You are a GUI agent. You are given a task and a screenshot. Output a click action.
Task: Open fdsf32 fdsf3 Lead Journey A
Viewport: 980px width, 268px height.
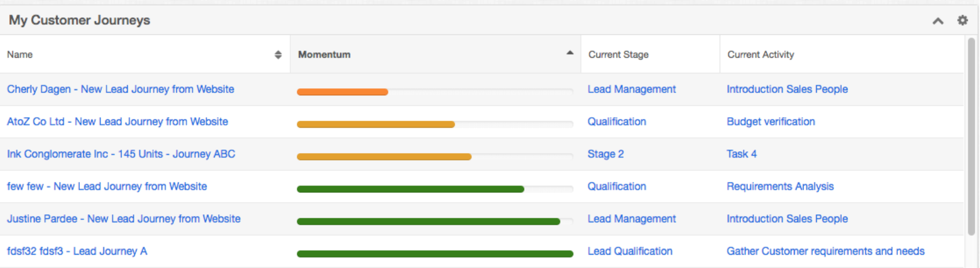(x=77, y=251)
